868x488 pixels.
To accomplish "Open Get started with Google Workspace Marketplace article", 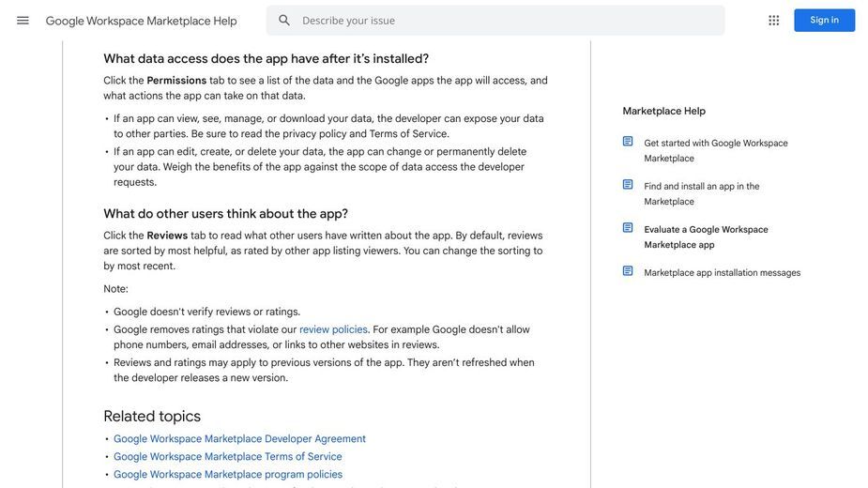I will (x=716, y=151).
